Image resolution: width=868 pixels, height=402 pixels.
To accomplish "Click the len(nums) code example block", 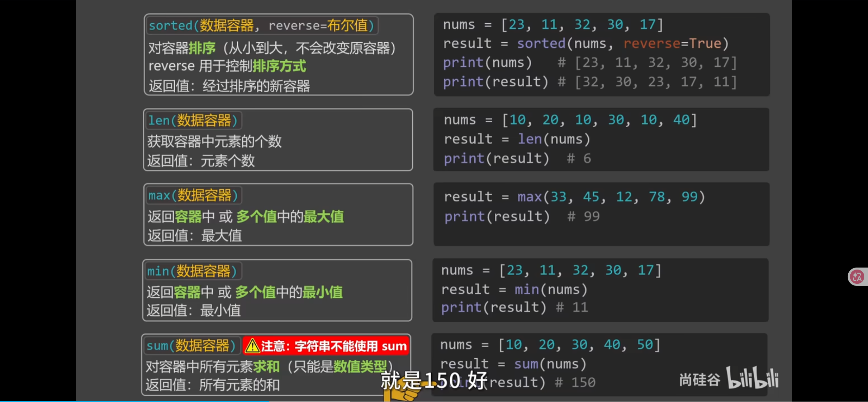I will (600, 139).
